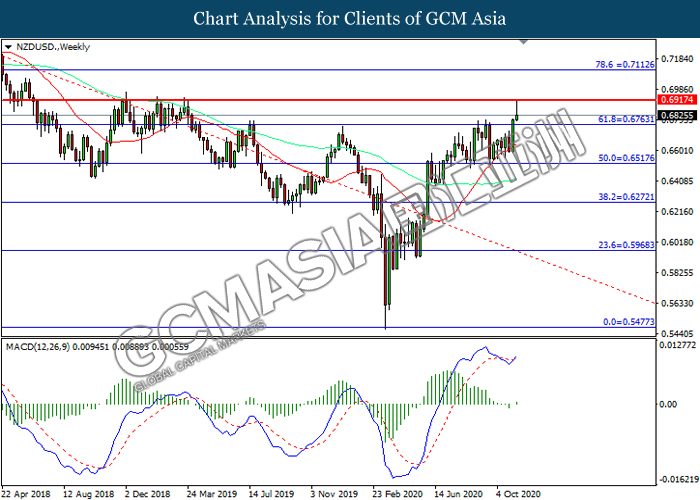Click the MACD(12,26,9) indicator label
The height and width of the screenshot is (500, 700).
tap(96, 347)
